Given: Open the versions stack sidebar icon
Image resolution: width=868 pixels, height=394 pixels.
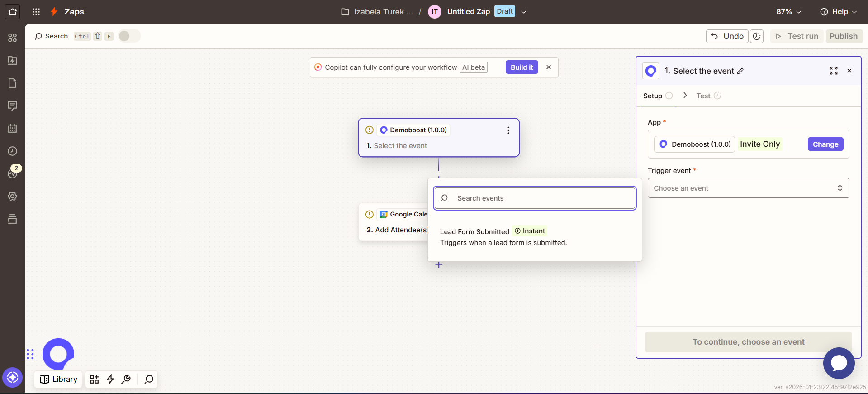Looking at the screenshot, I should tap(12, 219).
